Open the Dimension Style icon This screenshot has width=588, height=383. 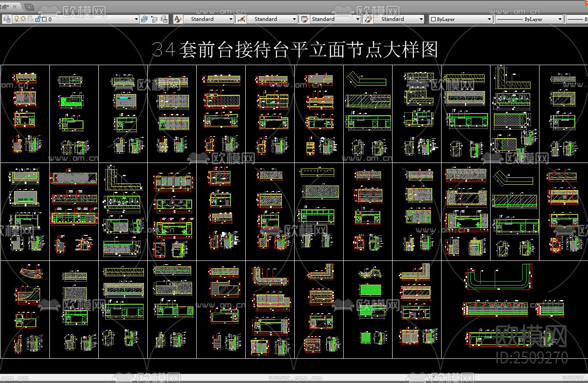point(241,19)
